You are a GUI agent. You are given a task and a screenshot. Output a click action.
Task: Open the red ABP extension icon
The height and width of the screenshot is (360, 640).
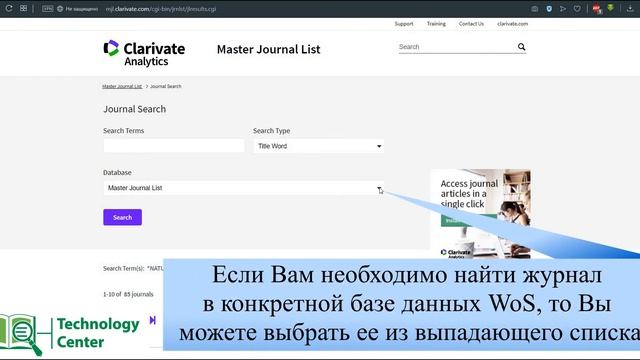[x=597, y=9]
